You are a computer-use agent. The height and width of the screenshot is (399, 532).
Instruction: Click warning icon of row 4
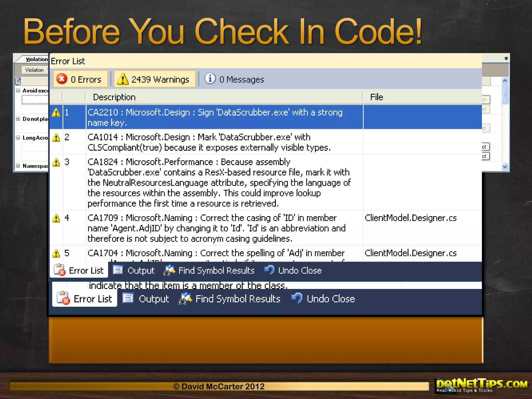pyautogui.click(x=56, y=218)
